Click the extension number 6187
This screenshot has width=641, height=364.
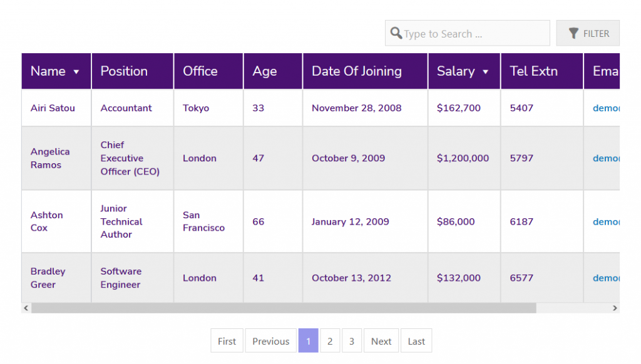point(521,221)
